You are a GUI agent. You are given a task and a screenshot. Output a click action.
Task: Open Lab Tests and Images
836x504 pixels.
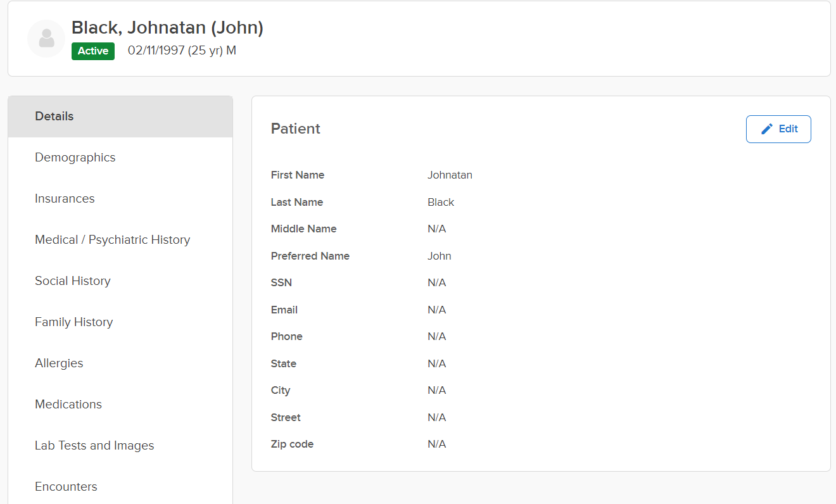click(x=94, y=446)
